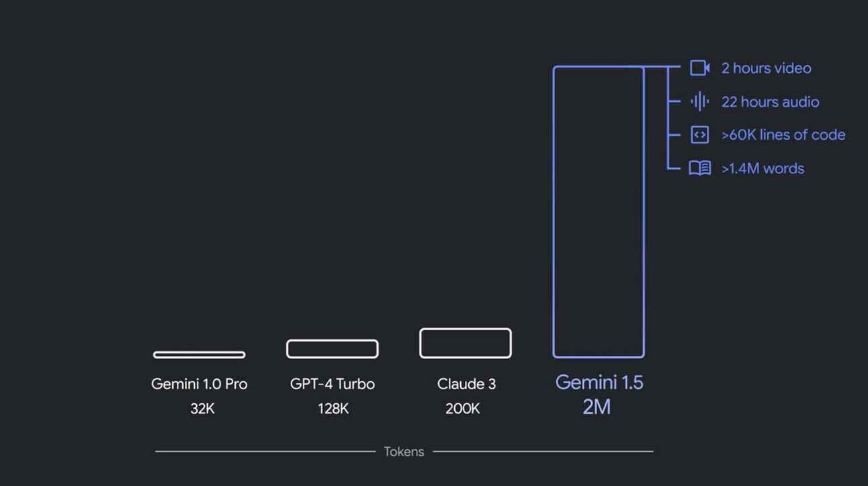Select the Claude 3 token bar
868x486 pixels.
point(466,343)
